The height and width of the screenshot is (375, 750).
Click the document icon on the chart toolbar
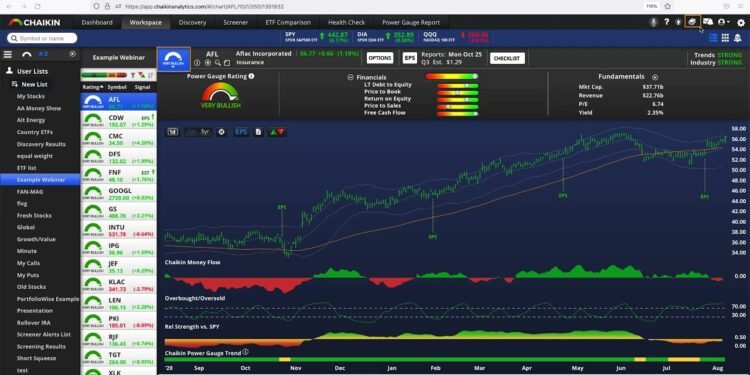pyautogui.click(x=258, y=132)
